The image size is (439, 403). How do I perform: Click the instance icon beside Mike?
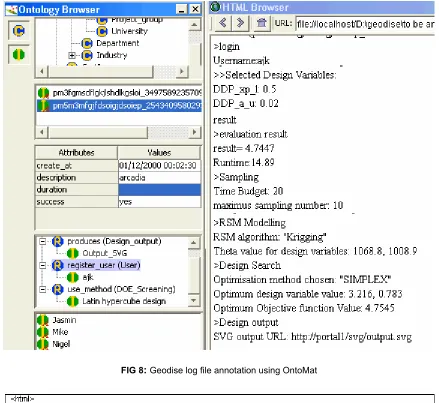(x=43, y=332)
